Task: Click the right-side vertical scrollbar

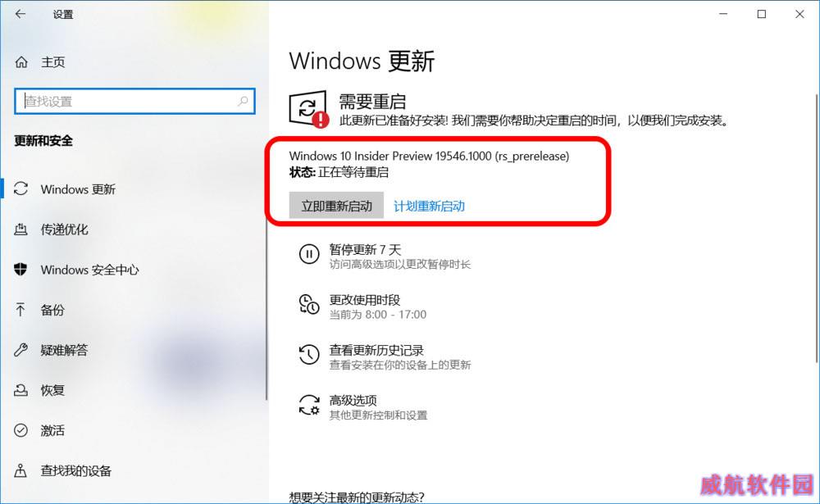Action: [x=817, y=228]
